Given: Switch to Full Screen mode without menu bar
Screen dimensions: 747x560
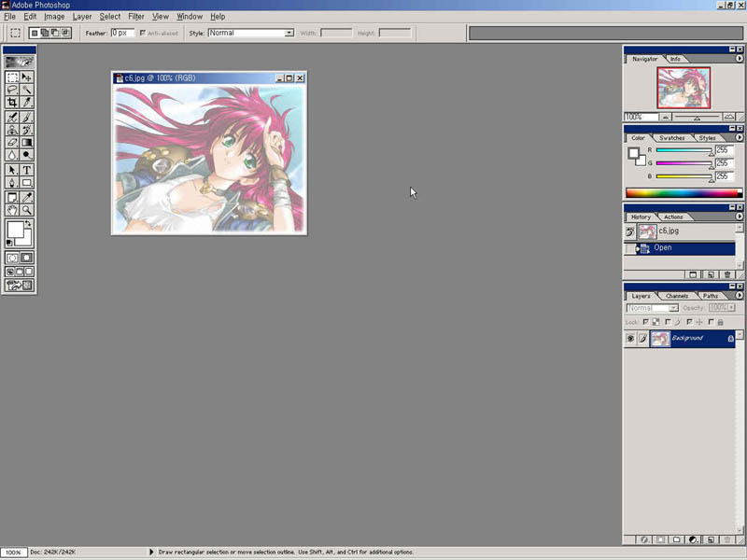Looking at the screenshot, I should point(29,272).
